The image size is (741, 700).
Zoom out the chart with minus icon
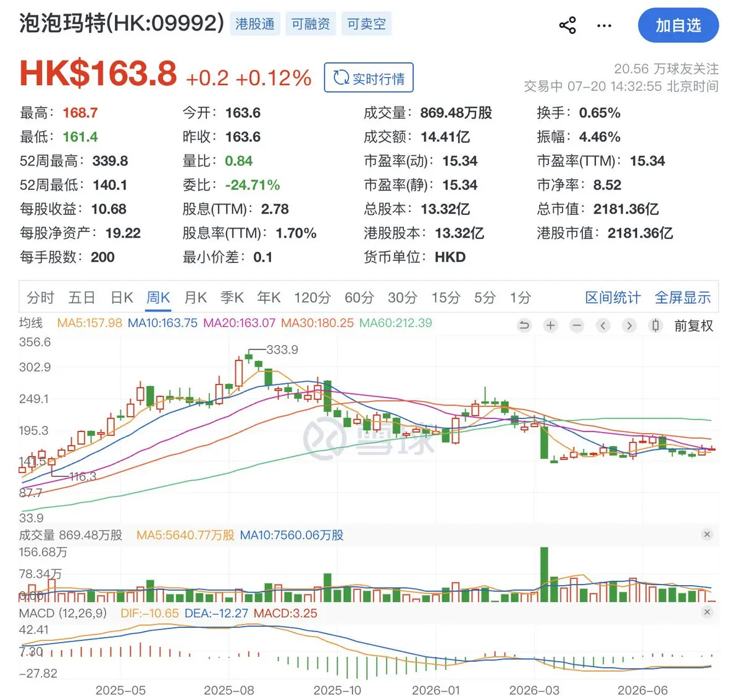click(577, 325)
